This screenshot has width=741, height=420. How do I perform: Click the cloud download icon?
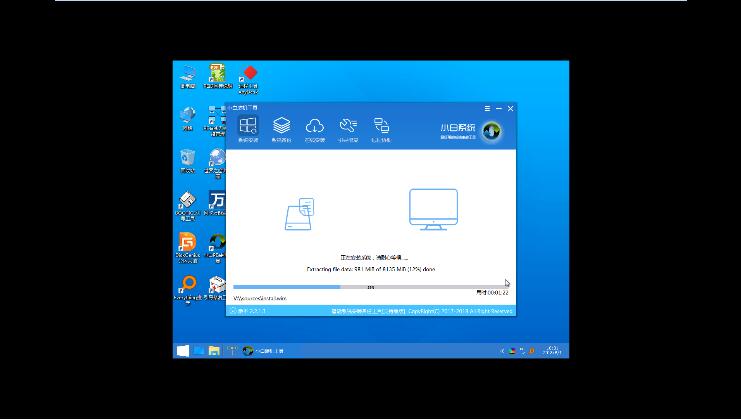pos(315,126)
